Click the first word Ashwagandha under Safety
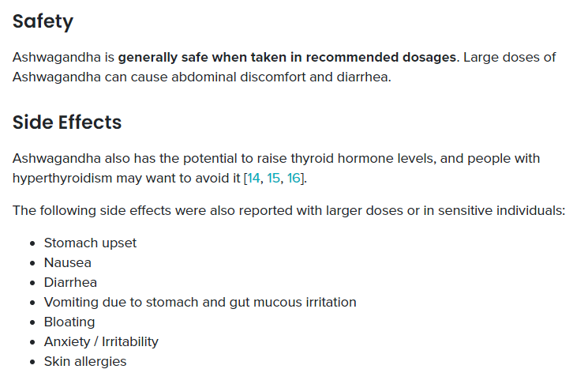The image size is (588, 388). point(57,58)
